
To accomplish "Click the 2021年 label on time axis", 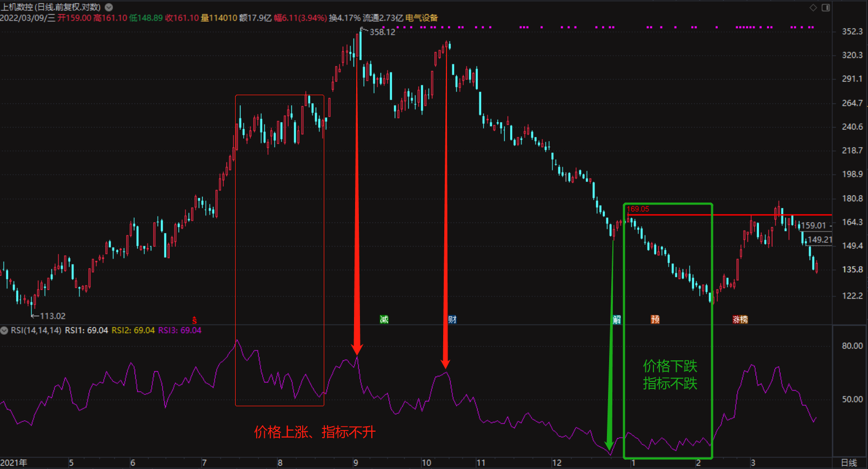I will click(x=14, y=463).
